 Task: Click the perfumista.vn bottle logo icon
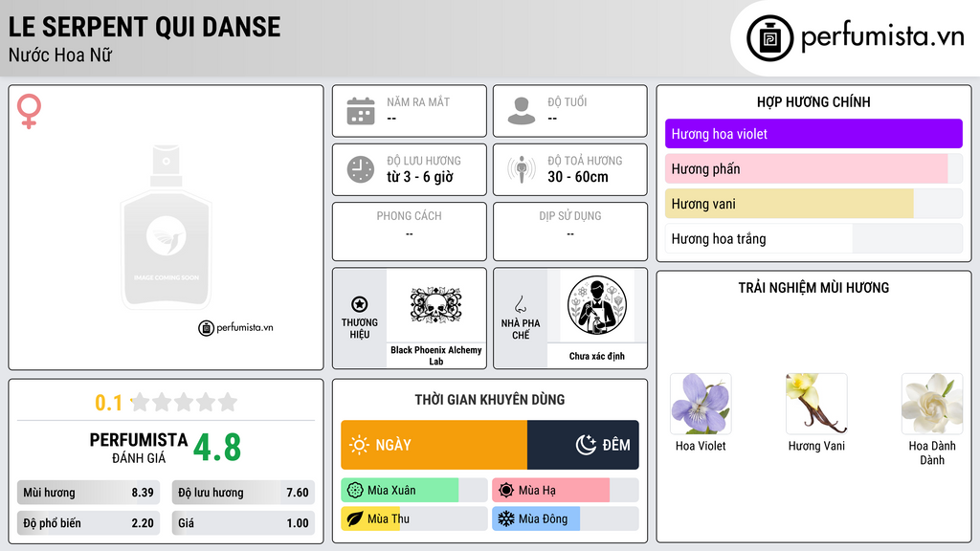click(x=769, y=38)
